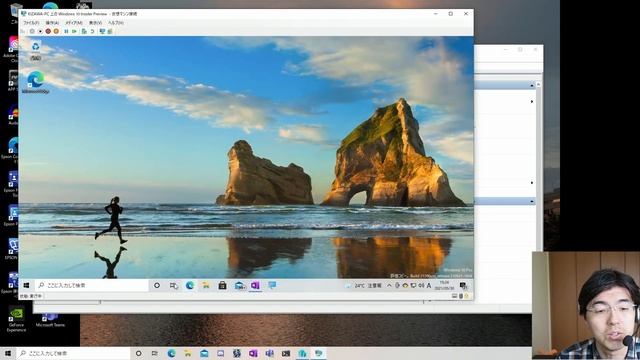
Task: Open the メディア(M) menu in the VM window
Action: tap(74, 23)
